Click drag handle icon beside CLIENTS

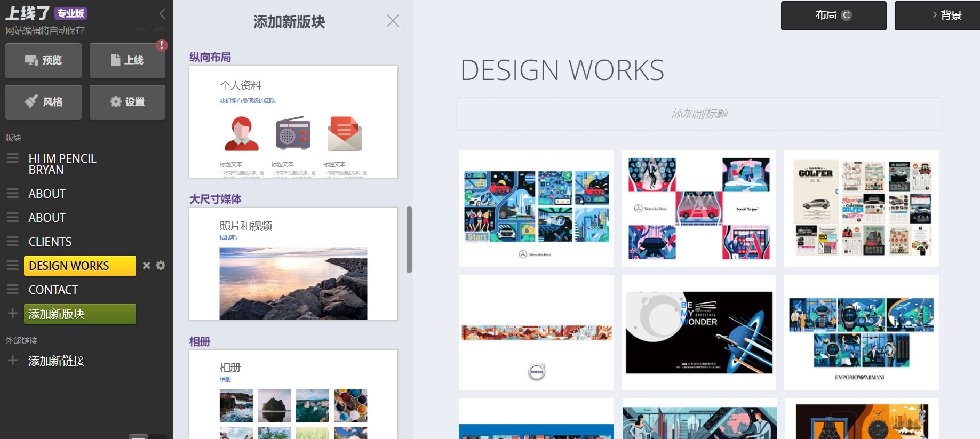point(13,242)
